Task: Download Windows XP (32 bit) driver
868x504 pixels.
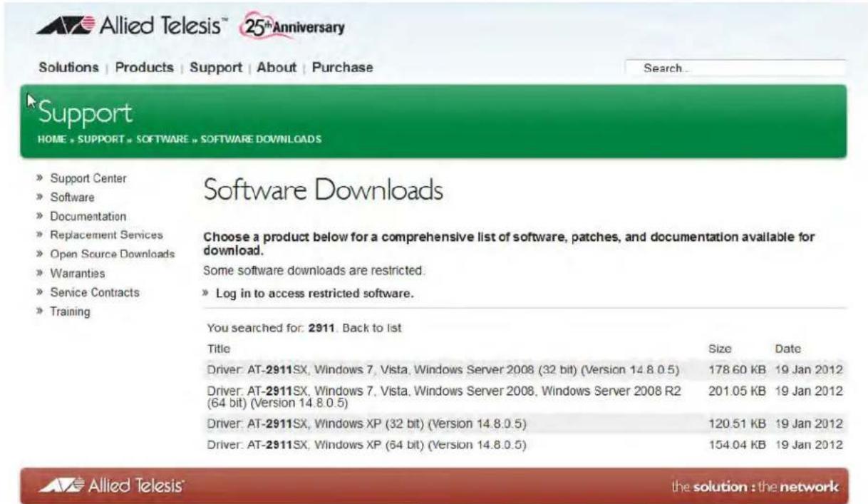Action: pos(366,424)
